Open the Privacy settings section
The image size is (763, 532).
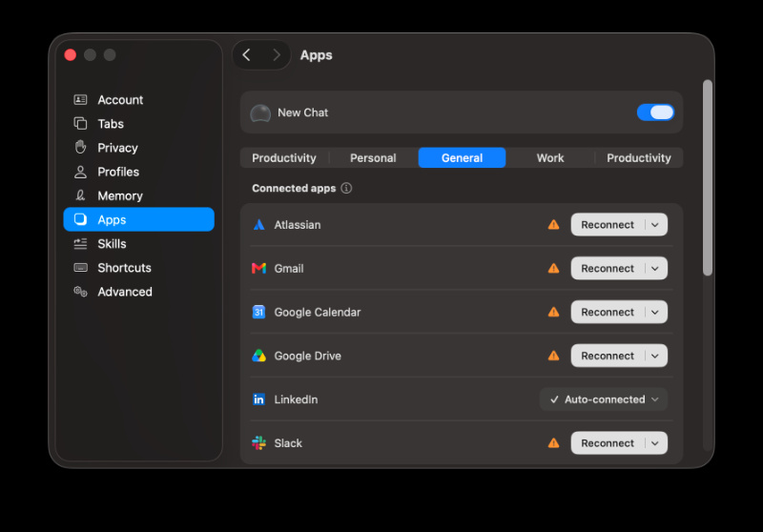[138, 148]
